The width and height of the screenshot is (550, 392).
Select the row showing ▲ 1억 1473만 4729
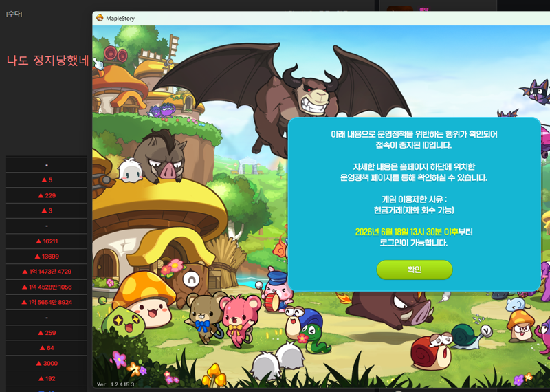click(46, 272)
